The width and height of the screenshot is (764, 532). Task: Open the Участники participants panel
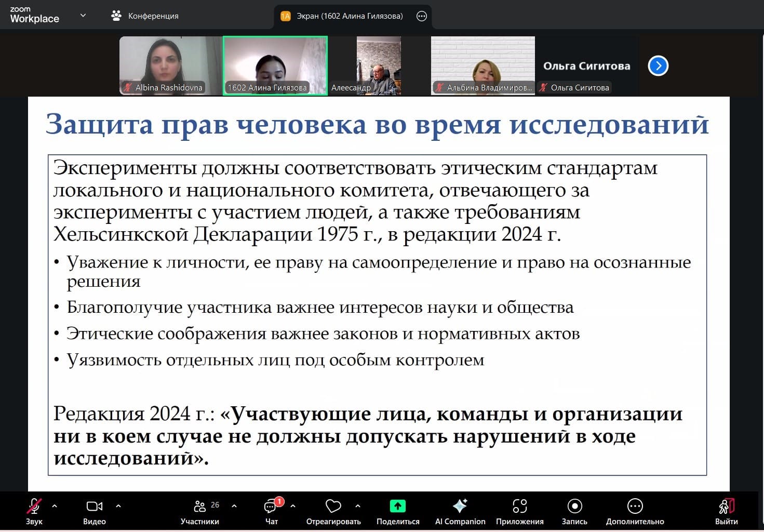200,506
